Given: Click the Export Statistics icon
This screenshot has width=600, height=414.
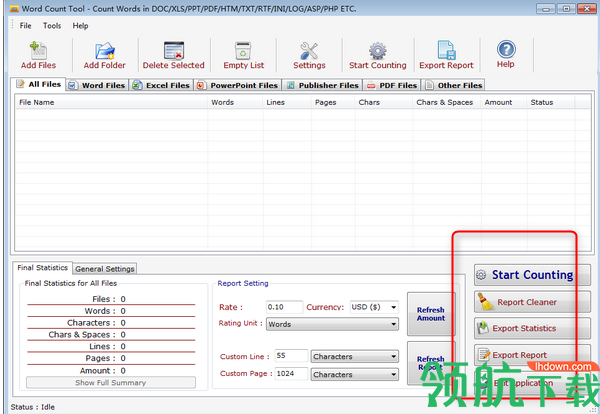Looking at the screenshot, I should [483, 328].
